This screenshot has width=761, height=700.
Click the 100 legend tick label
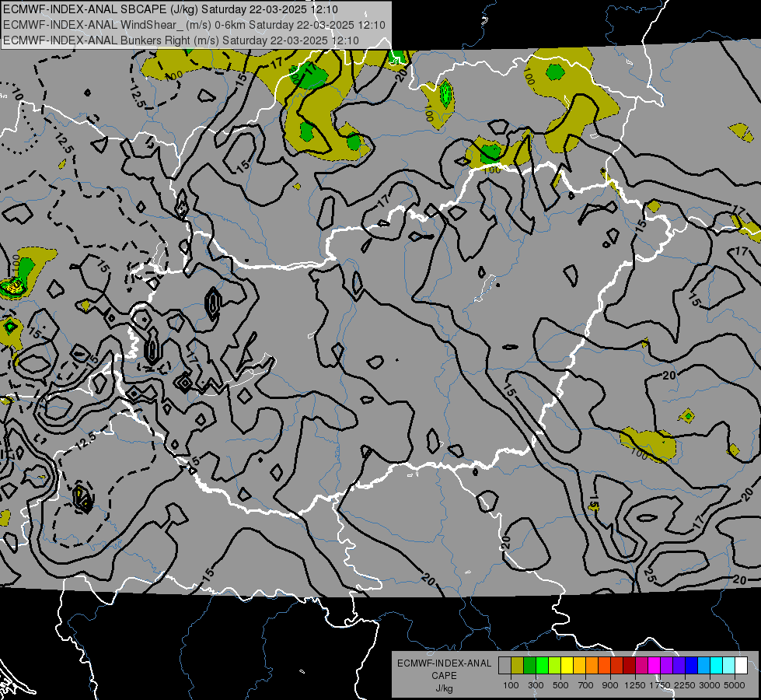tap(511, 685)
